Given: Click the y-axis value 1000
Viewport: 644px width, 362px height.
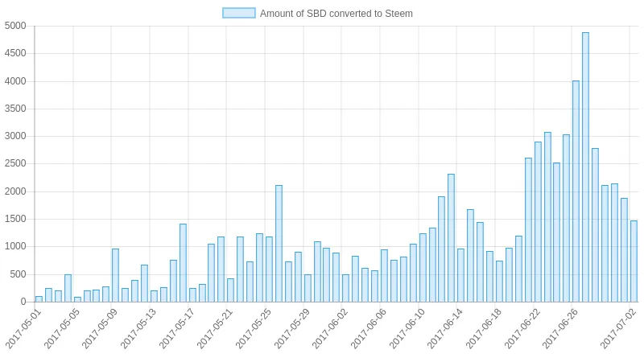Looking at the screenshot, I should [15, 246].
